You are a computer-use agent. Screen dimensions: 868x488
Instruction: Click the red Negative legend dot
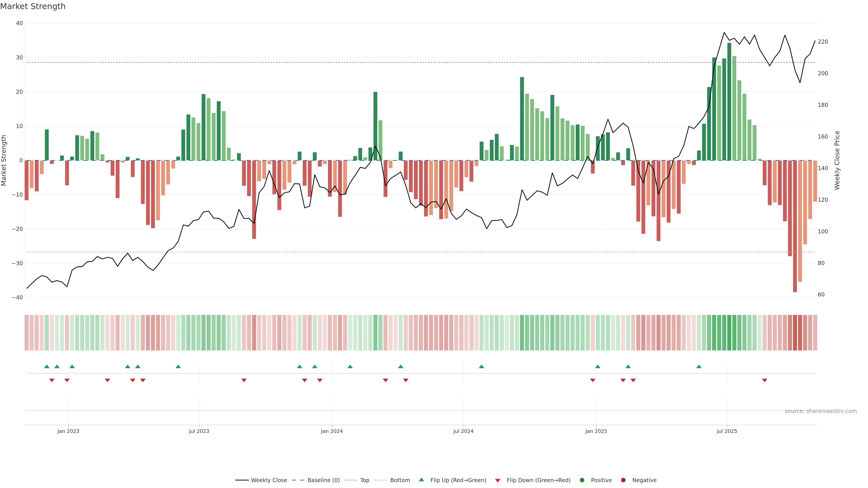(x=623, y=480)
